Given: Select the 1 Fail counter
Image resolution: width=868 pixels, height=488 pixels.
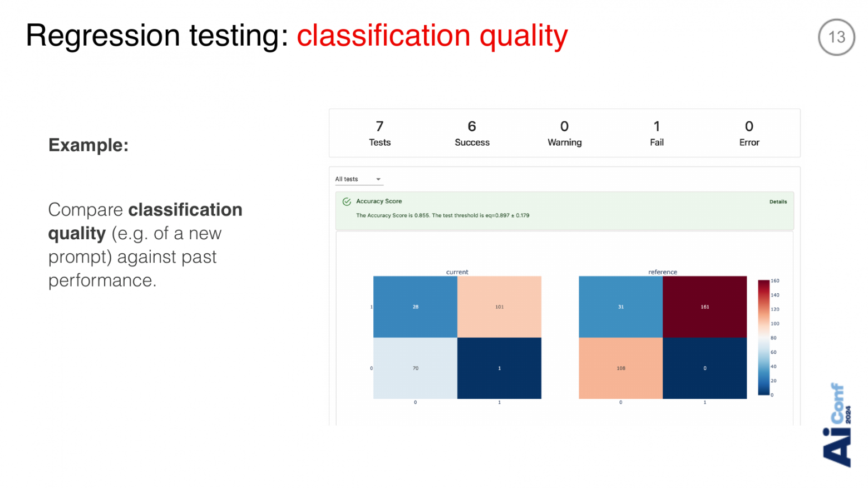Looking at the screenshot, I should (657, 134).
